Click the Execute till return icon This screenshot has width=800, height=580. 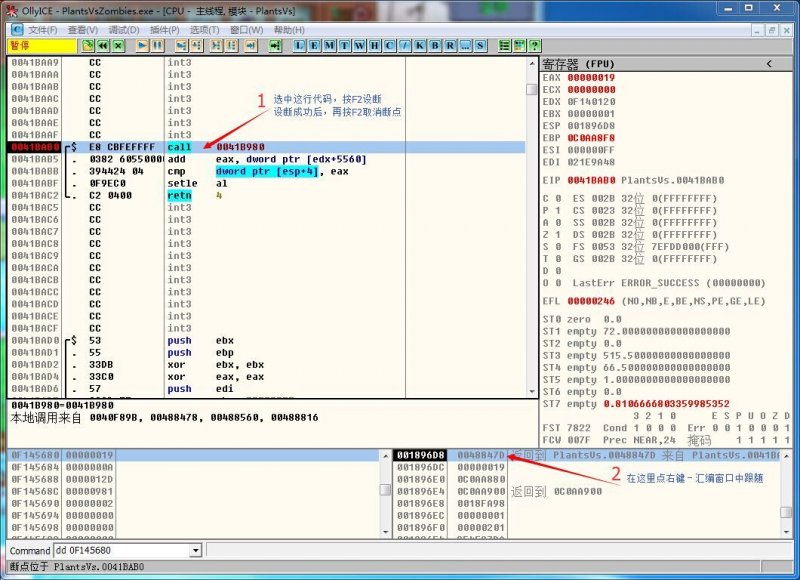[251, 46]
